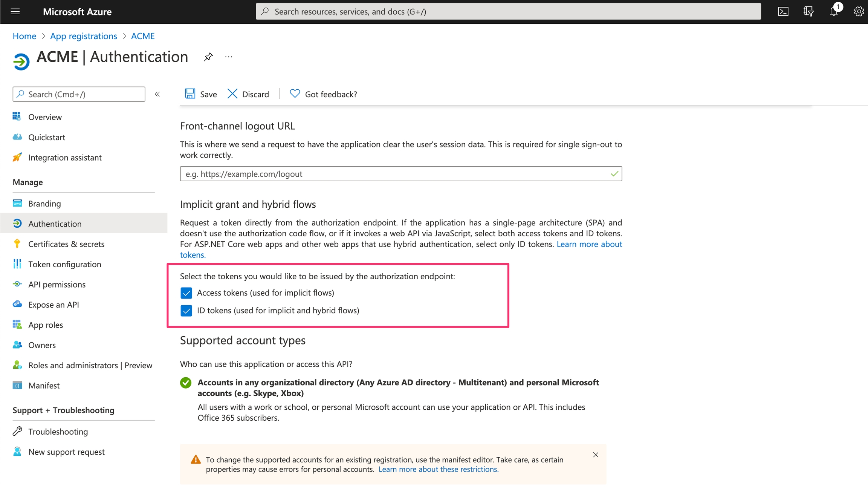
Task: Uncheck the ID tokens checkbox
Action: (x=186, y=311)
